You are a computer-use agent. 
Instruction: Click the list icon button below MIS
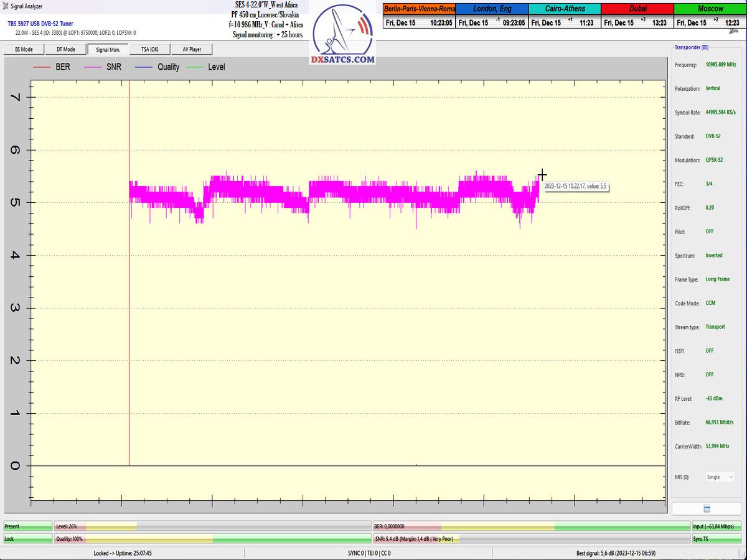point(707,509)
